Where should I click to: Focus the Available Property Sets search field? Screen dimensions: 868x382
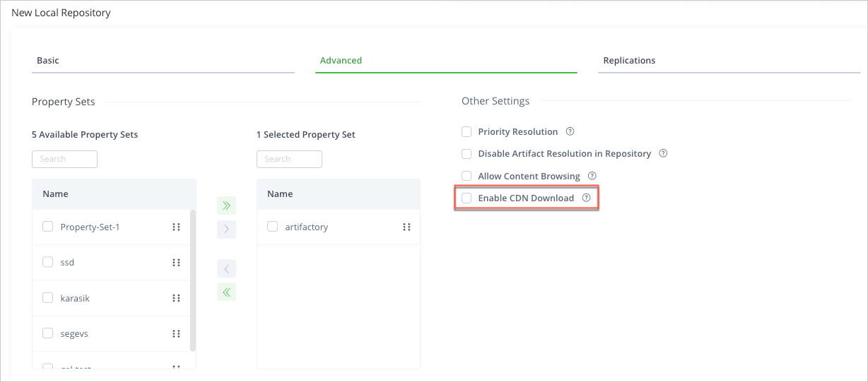pos(64,159)
